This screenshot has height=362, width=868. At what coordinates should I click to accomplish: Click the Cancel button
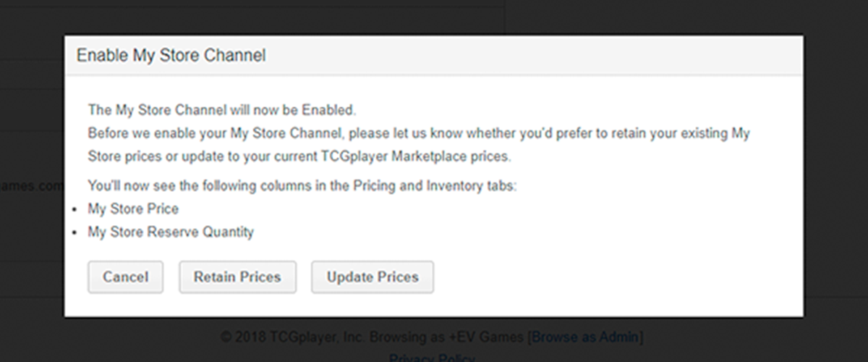click(x=125, y=277)
